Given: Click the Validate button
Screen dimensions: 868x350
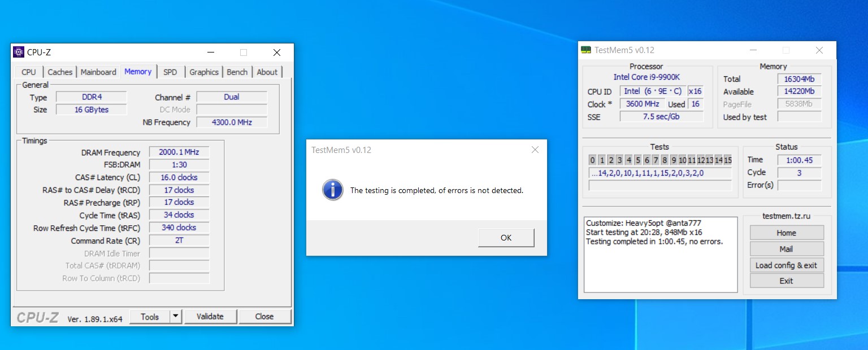Looking at the screenshot, I should tap(210, 317).
